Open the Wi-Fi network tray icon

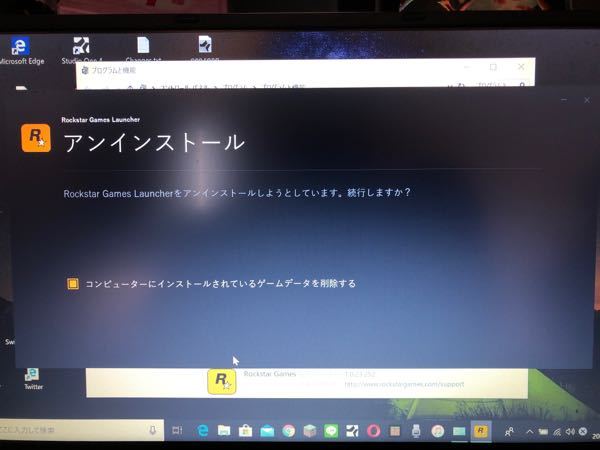(557, 432)
